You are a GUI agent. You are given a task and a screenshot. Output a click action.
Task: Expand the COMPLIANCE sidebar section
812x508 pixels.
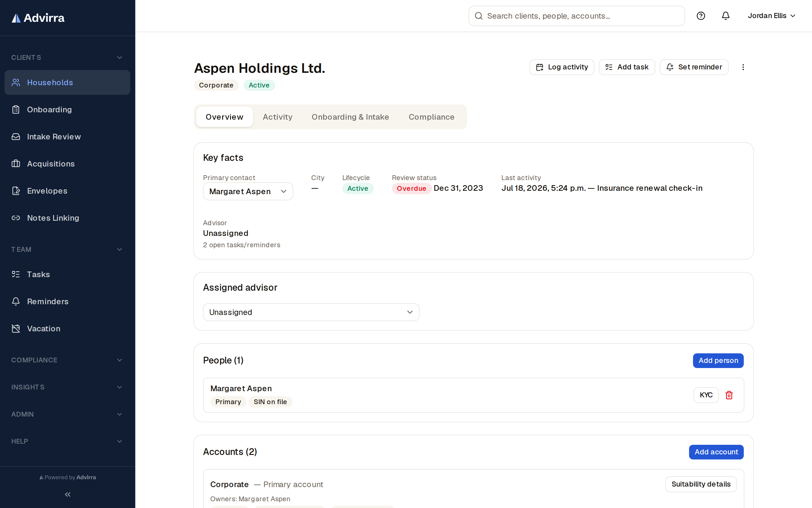67,360
